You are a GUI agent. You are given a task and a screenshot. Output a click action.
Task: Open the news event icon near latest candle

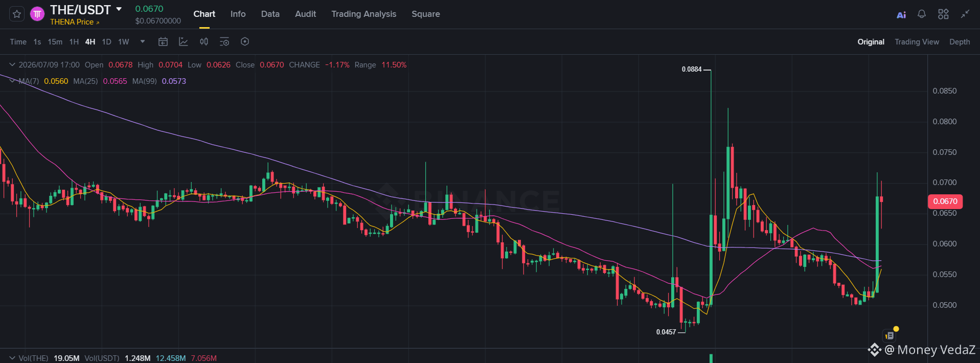click(890, 335)
